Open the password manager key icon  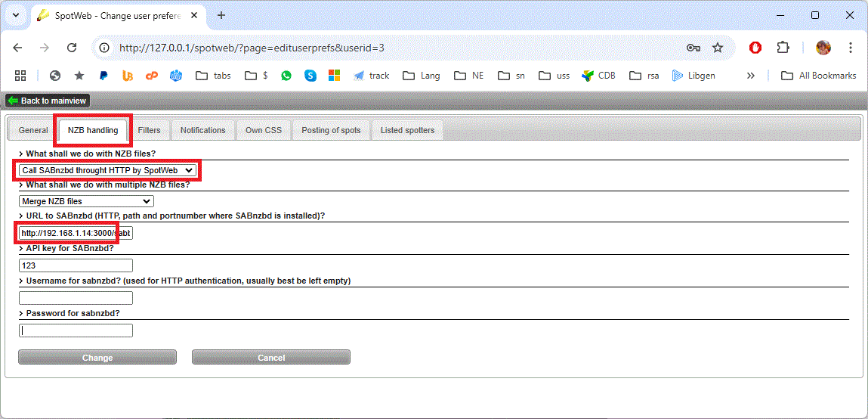(x=693, y=48)
